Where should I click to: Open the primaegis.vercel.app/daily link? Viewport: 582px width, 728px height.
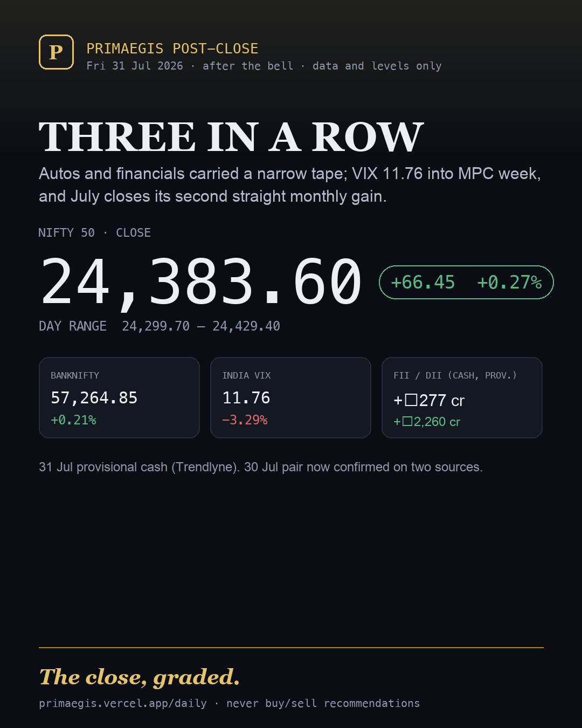tap(123, 703)
